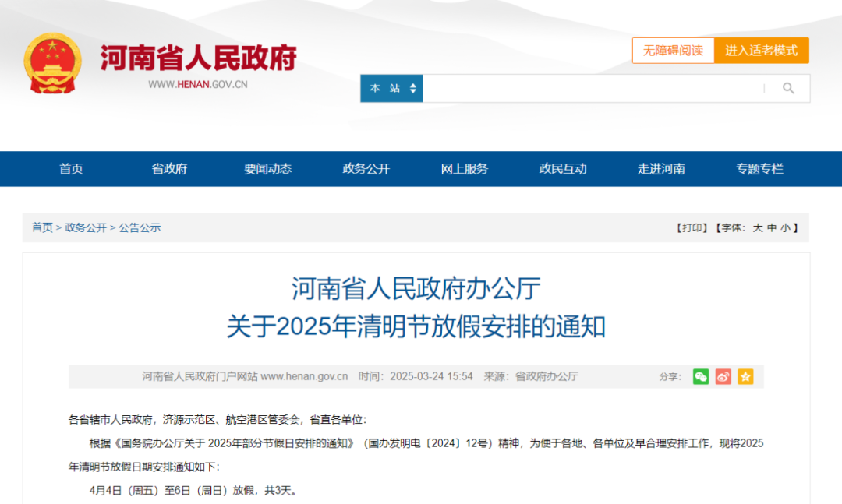Add page to favorites via star icon

click(x=745, y=376)
